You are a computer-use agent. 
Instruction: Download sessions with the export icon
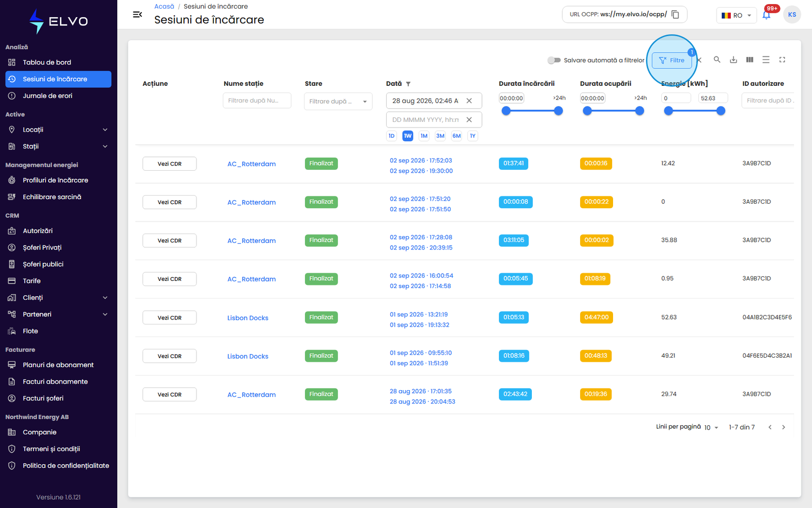tap(733, 59)
